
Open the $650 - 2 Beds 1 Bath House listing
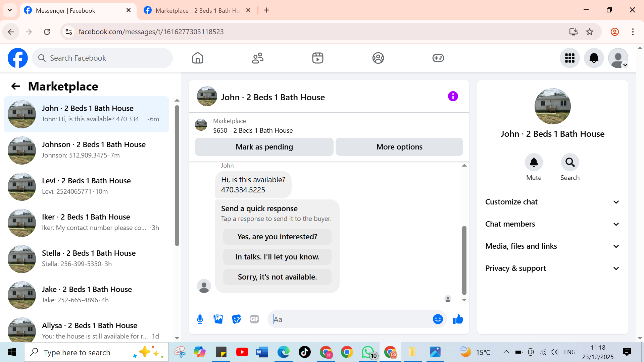coord(253,130)
